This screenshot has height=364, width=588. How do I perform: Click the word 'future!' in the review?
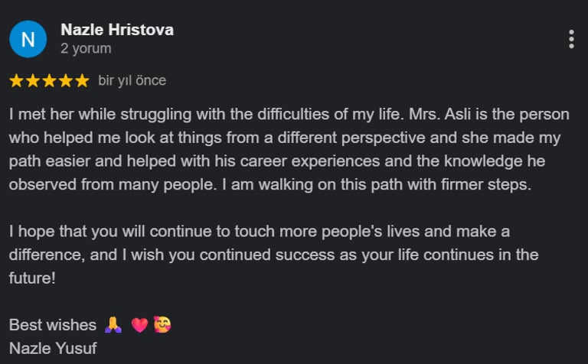32,278
